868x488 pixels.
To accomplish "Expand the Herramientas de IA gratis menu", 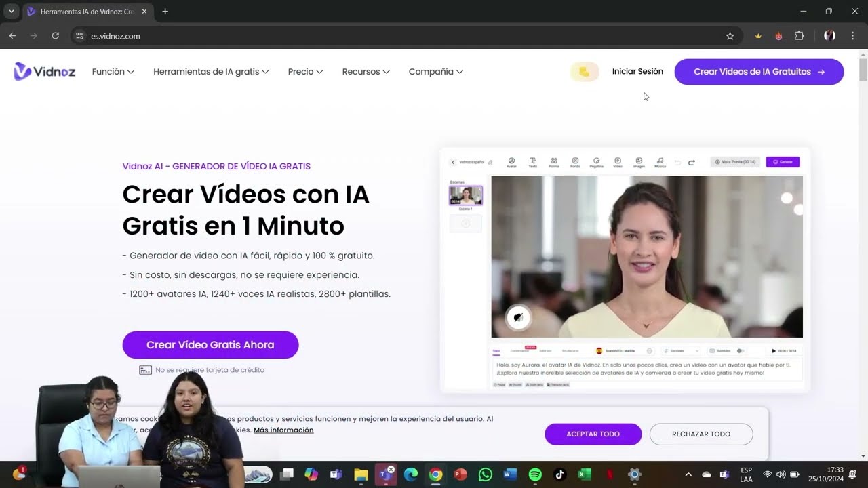I will point(211,72).
